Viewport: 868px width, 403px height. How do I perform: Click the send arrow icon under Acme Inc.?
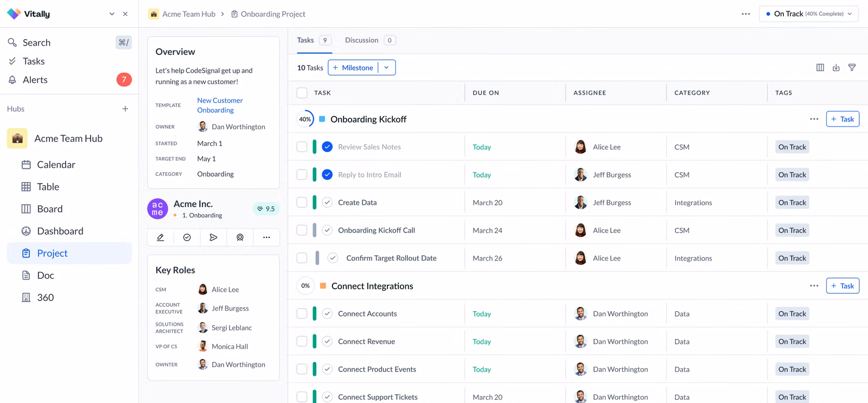pyautogui.click(x=213, y=237)
